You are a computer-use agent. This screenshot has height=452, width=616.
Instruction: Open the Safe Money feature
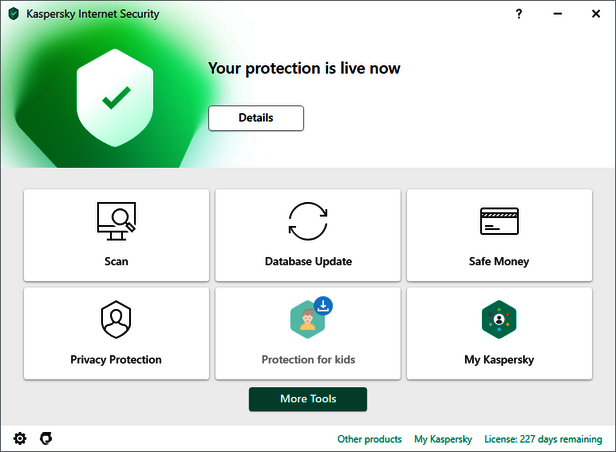pyautogui.click(x=499, y=235)
